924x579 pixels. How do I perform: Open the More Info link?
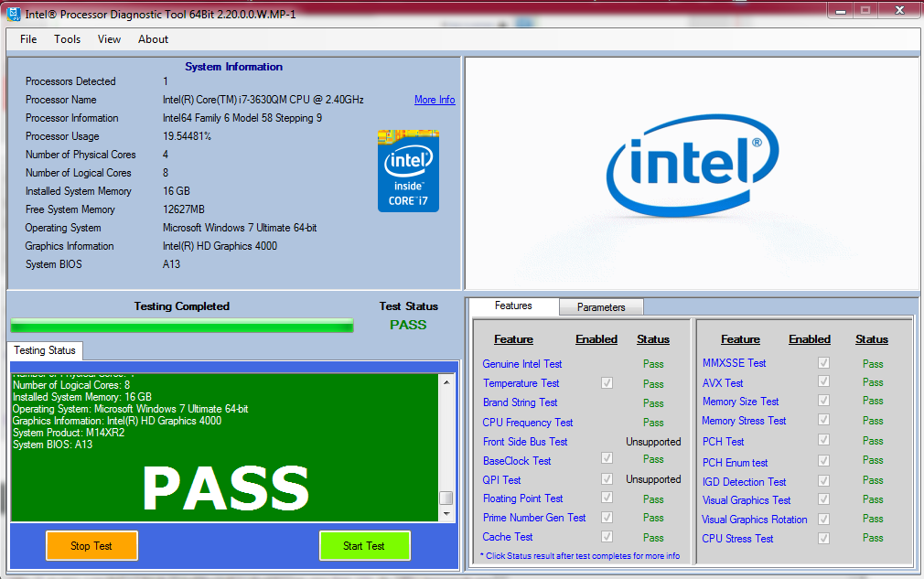pos(435,100)
